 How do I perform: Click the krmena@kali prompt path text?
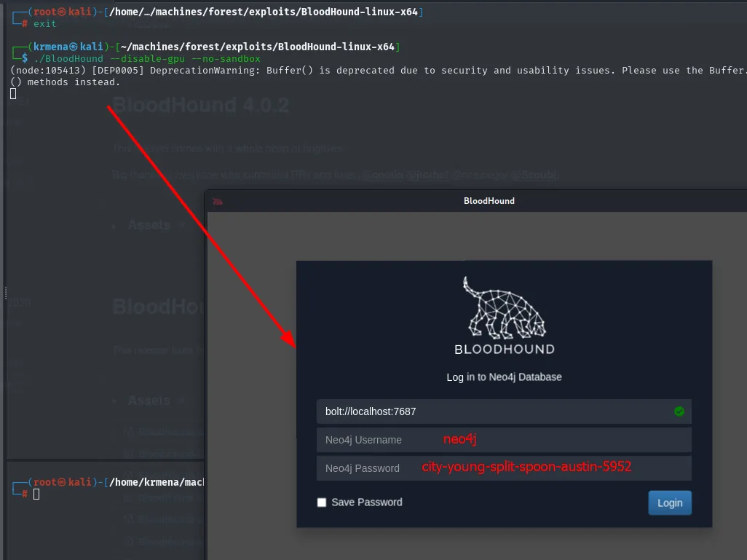(x=258, y=47)
